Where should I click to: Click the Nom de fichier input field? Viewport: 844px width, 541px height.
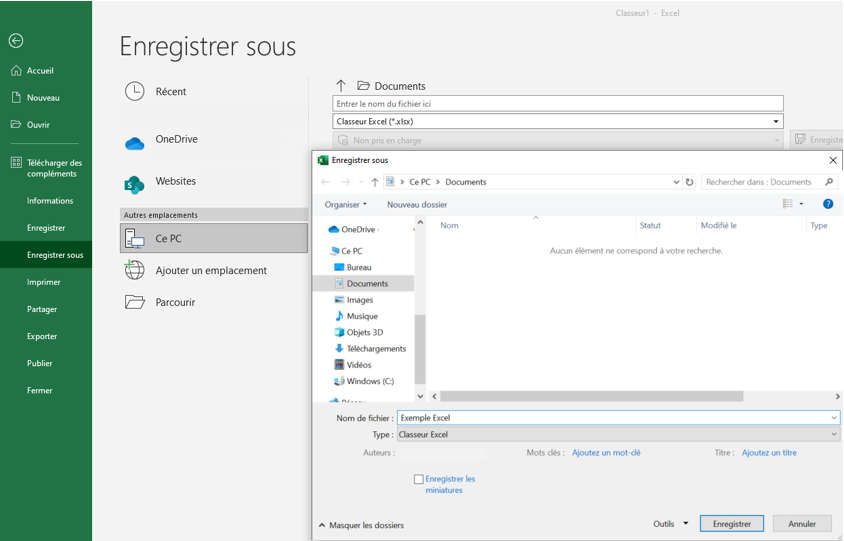618,418
